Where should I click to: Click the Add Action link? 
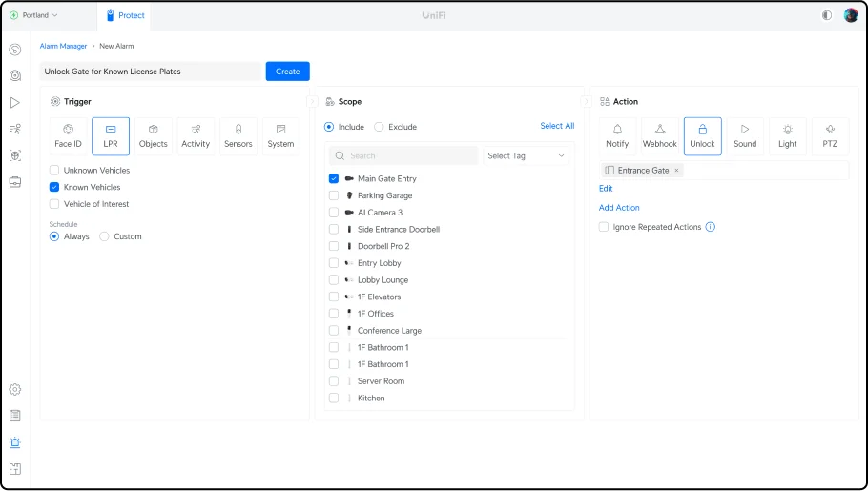(x=619, y=208)
